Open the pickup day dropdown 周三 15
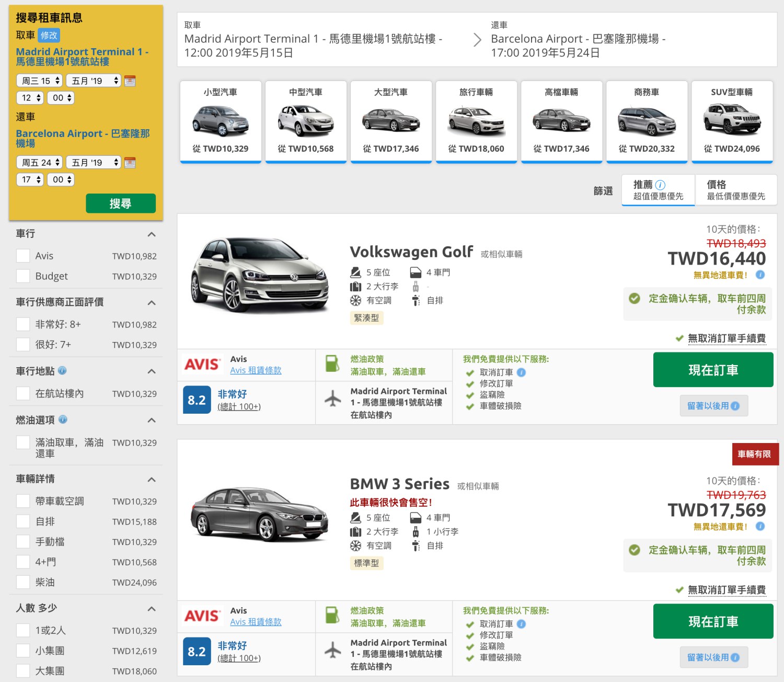This screenshot has height=682, width=784. 40,81
